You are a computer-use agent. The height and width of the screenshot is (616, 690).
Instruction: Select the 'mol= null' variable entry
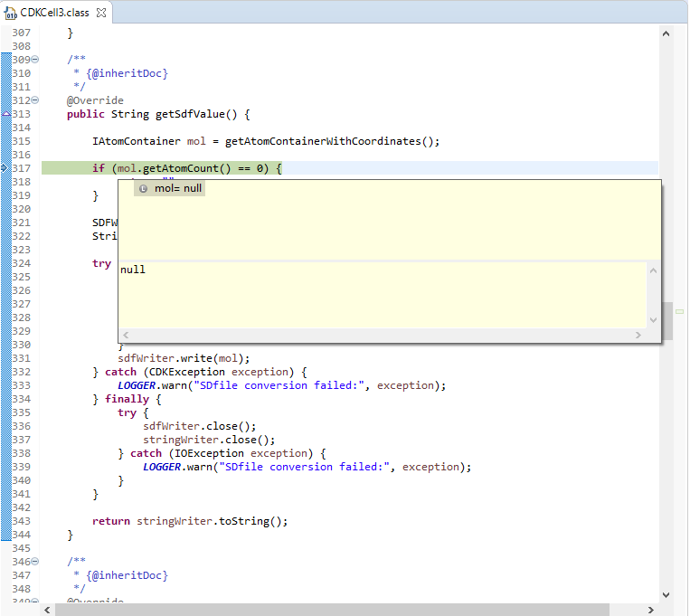tap(169, 188)
